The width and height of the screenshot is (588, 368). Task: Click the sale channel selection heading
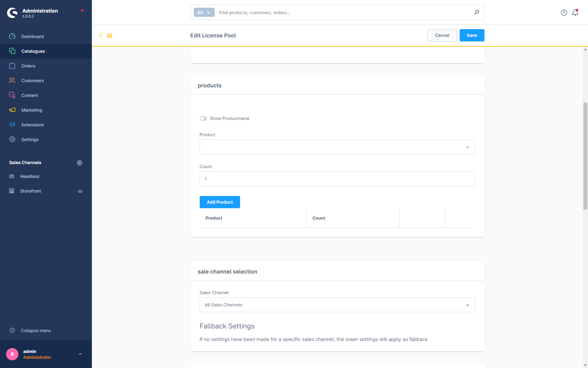click(x=227, y=272)
